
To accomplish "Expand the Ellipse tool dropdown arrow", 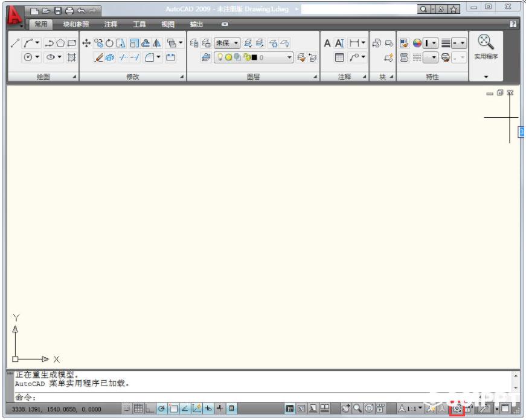I will [x=59, y=57].
